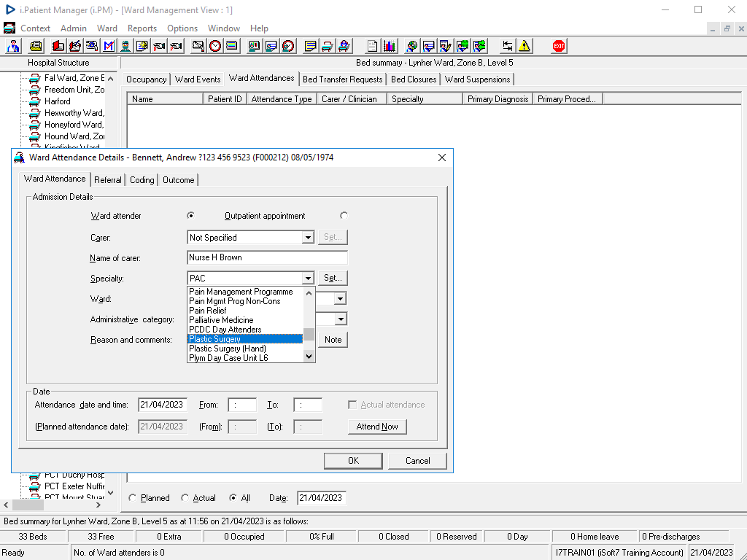
Task: Select the Actual radio button below the list
Action: [185, 497]
